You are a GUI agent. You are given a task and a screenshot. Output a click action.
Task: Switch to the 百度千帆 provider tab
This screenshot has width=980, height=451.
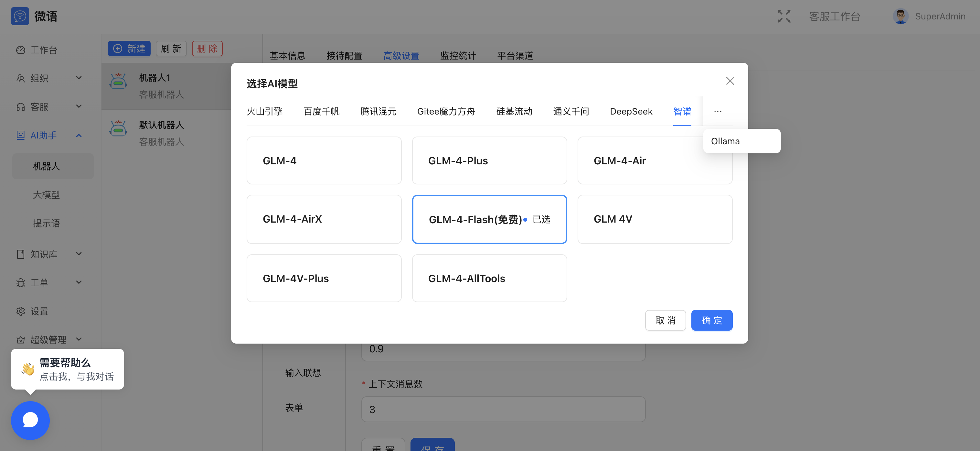coord(322,111)
